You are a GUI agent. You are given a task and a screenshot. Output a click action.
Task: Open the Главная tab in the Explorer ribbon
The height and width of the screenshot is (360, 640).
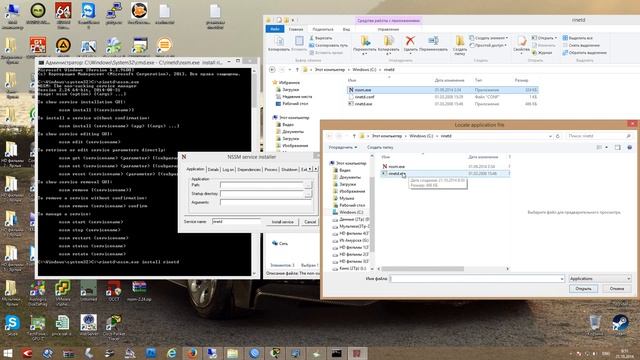pos(296,29)
